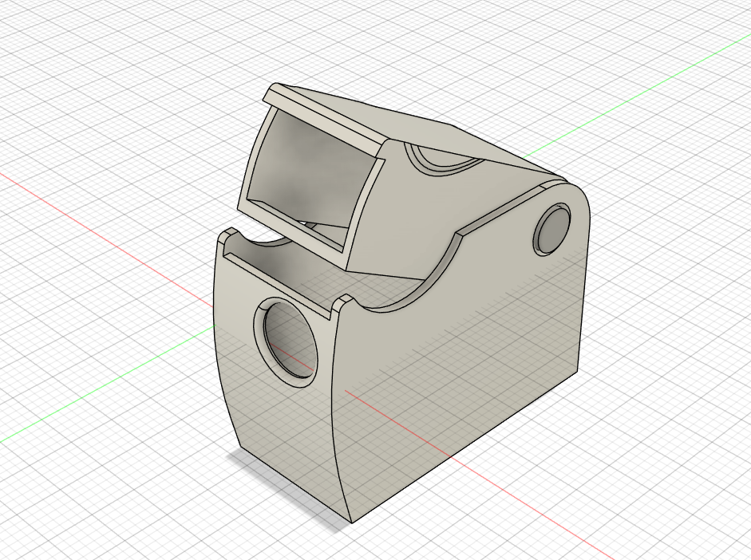
Task: Select the green axis line at lower left
Action: click(x=105, y=384)
